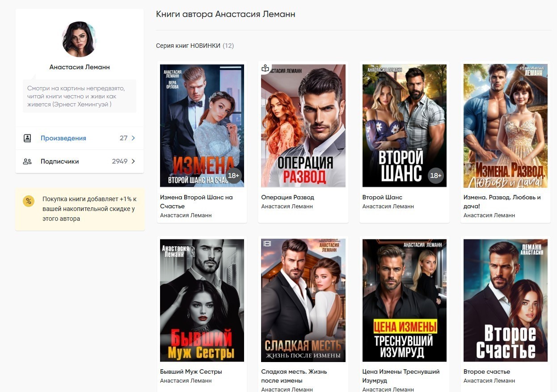557x392 pixels.
Task: Expand Произведения with the chevron arrow
Action: (x=133, y=138)
